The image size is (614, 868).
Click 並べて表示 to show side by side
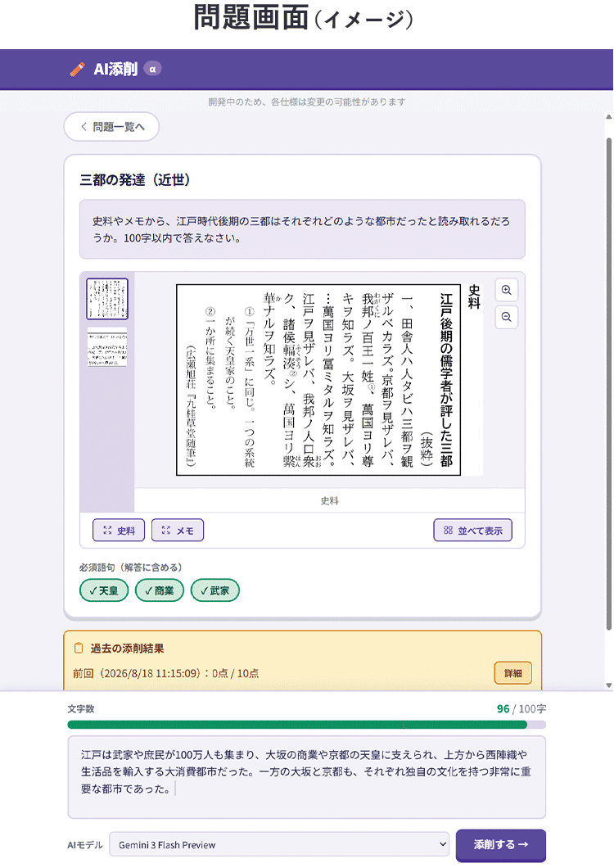tap(473, 531)
